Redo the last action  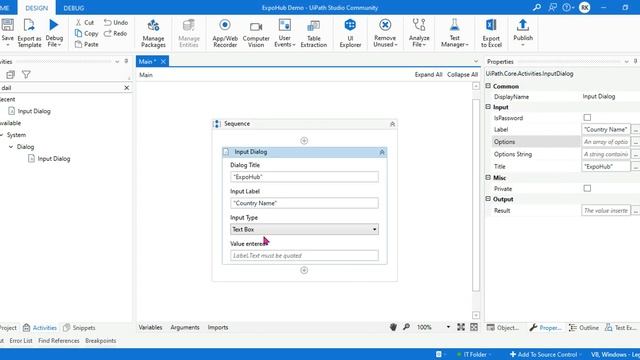coord(116,33)
